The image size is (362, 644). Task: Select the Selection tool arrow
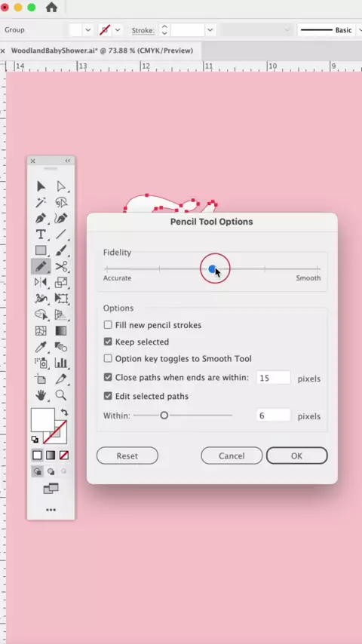pos(41,186)
